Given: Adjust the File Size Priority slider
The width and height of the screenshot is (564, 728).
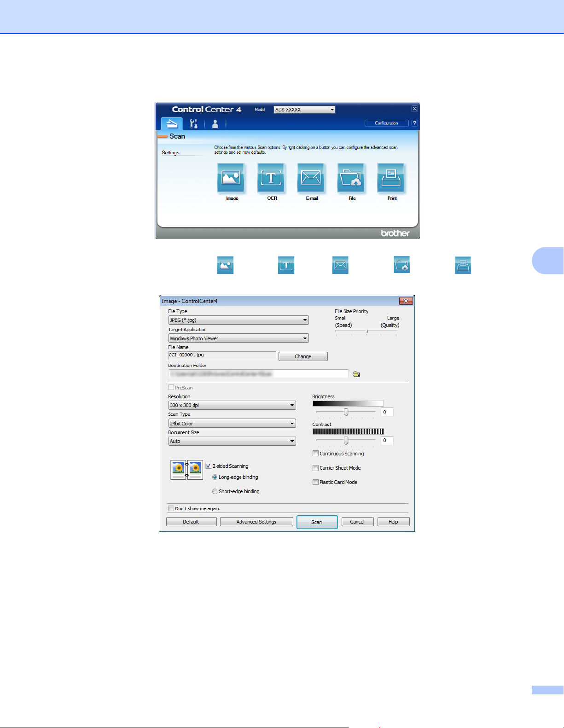Looking at the screenshot, I should pyautogui.click(x=366, y=332).
